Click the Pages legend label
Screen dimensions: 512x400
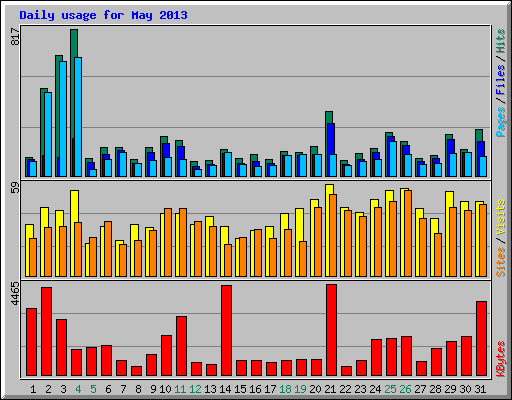point(501,122)
